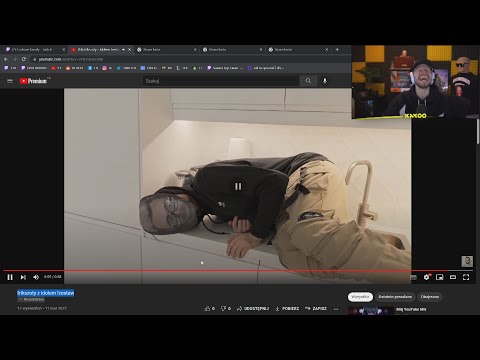Switch to the second Nowa karta tab
This screenshot has height=360, width=480.
(x=232, y=49)
